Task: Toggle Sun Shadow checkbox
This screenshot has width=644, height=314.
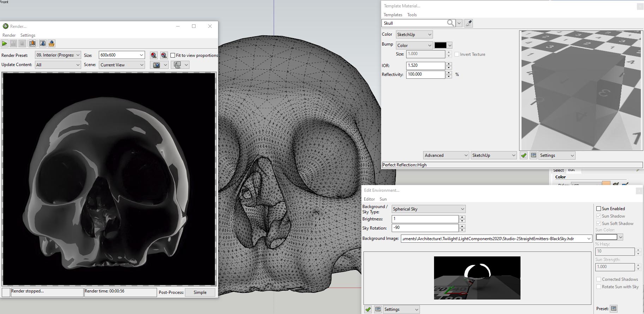Action: (598, 216)
